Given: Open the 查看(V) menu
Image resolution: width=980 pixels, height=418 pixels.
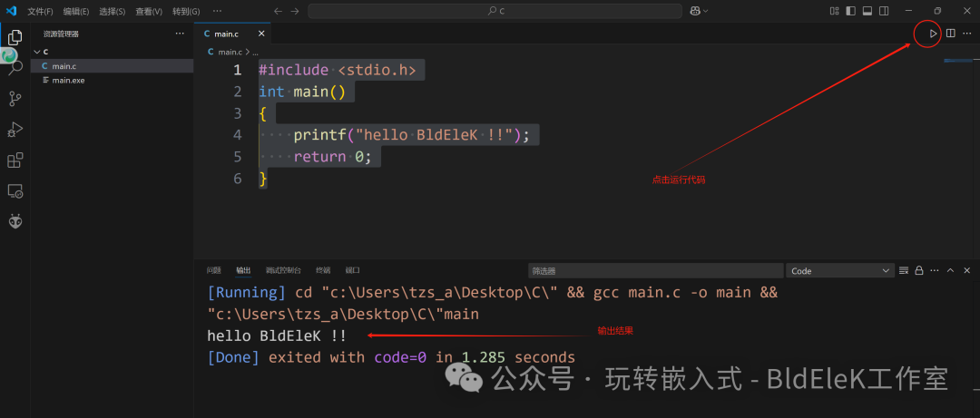Looking at the screenshot, I should 149,11.
